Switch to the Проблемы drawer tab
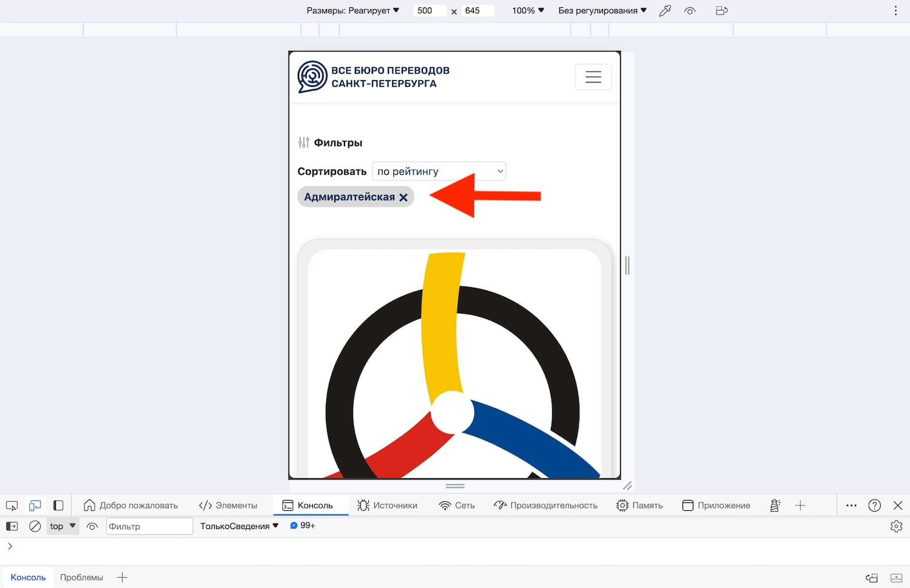 (82, 578)
